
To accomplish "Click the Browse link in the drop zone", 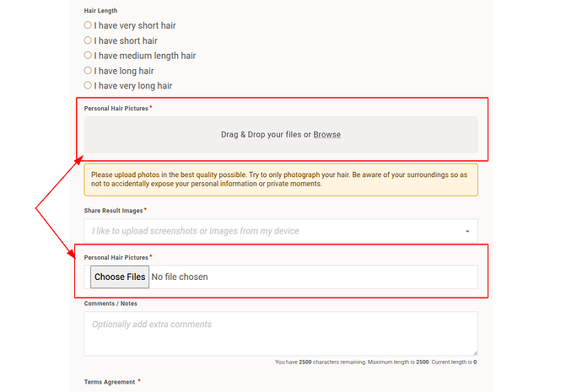I will pyautogui.click(x=326, y=135).
